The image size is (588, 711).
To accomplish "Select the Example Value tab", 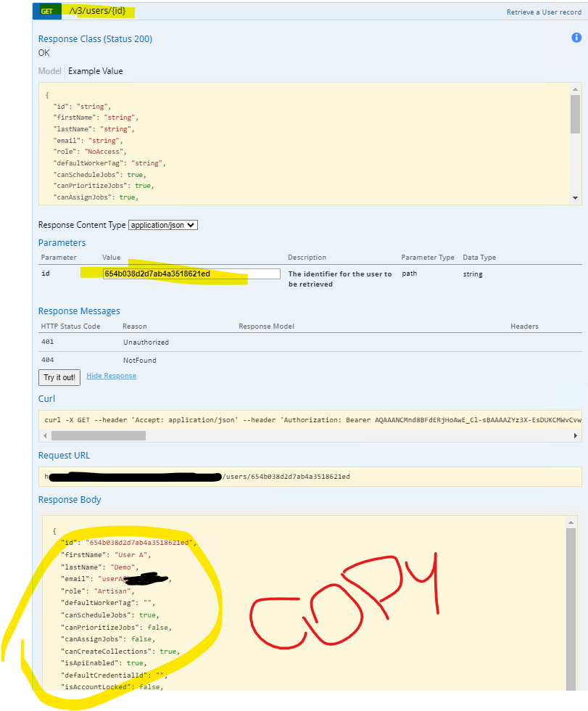I will point(95,71).
